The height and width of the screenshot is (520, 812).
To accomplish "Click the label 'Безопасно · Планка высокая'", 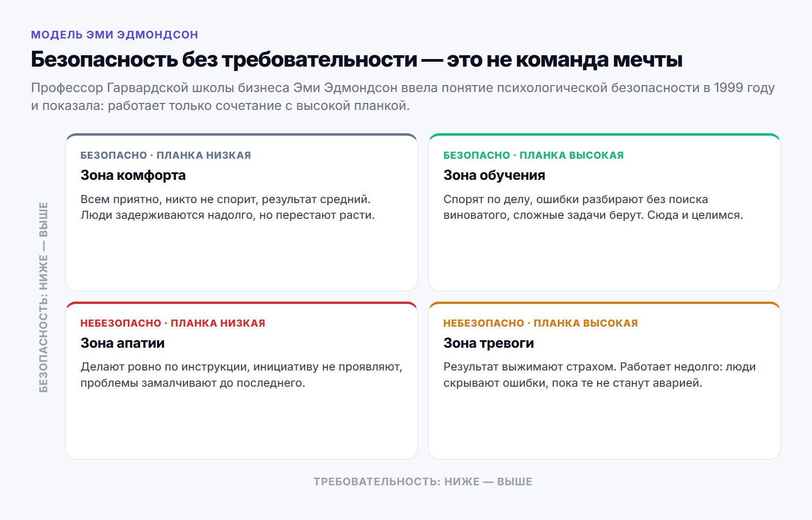I will point(533,155).
